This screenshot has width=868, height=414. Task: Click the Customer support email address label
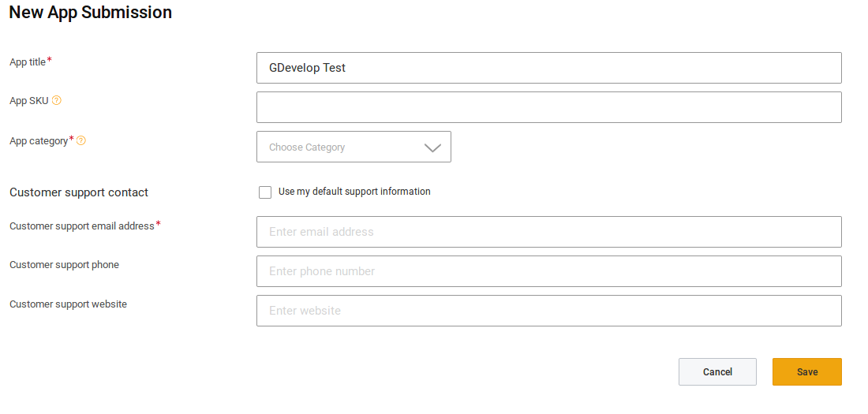81,226
